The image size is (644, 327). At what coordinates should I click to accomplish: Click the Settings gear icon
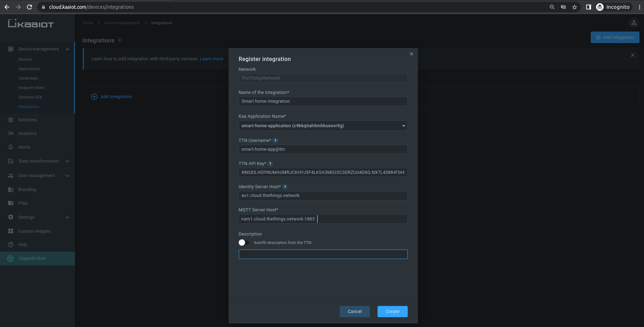pos(11,217)
